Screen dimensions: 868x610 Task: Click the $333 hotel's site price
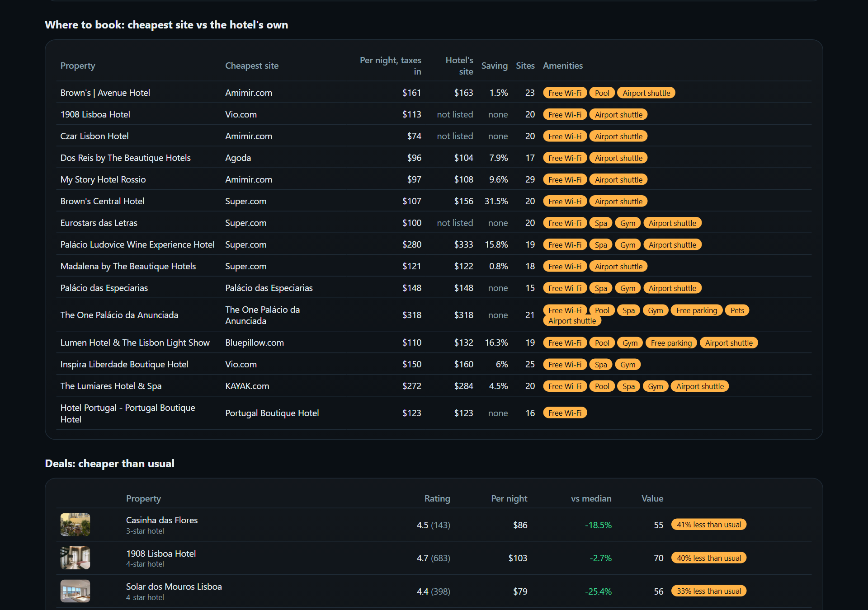[463, 244]
